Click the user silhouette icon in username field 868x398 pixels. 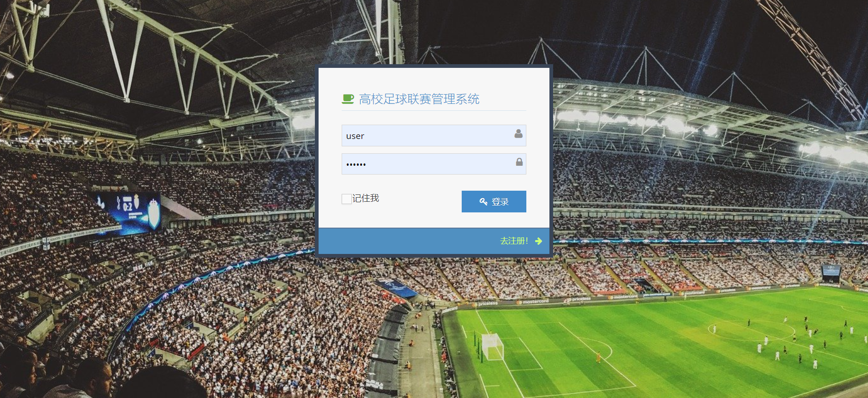pyautogui.click(x=518, y=133)
